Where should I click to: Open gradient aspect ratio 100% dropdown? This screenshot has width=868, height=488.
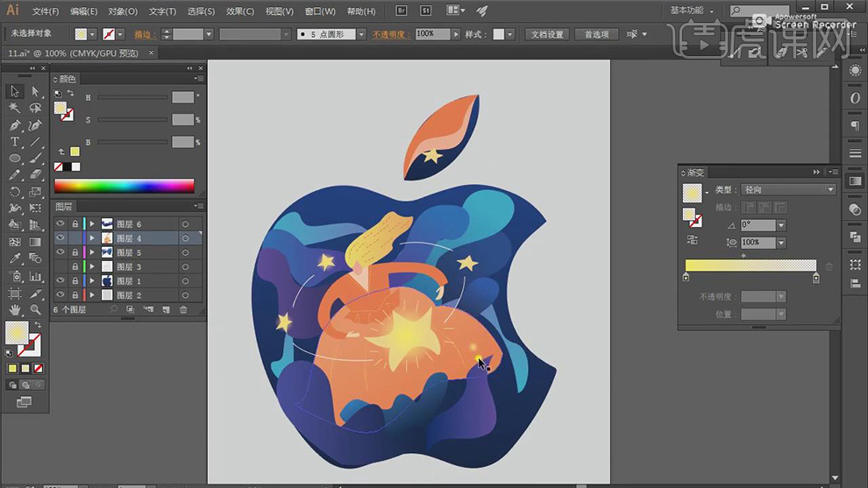[781, 243]
